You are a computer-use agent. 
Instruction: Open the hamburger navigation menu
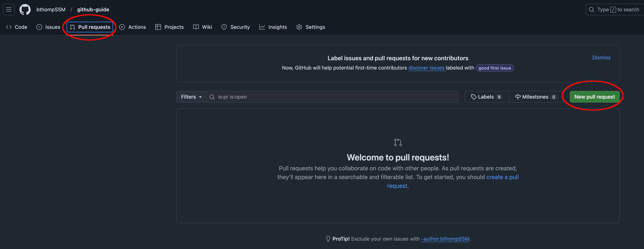pyautogui.click(x=9, y=9)
